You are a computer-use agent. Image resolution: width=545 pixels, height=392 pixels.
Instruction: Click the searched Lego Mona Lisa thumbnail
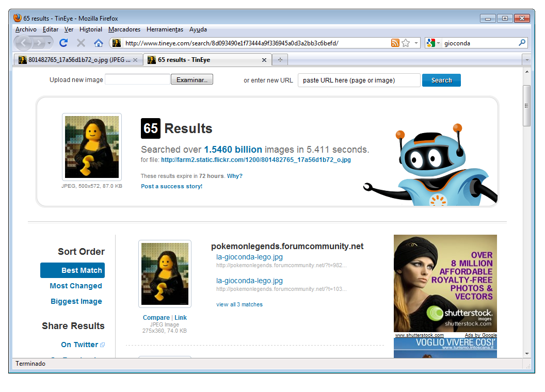tap(92, 147)
